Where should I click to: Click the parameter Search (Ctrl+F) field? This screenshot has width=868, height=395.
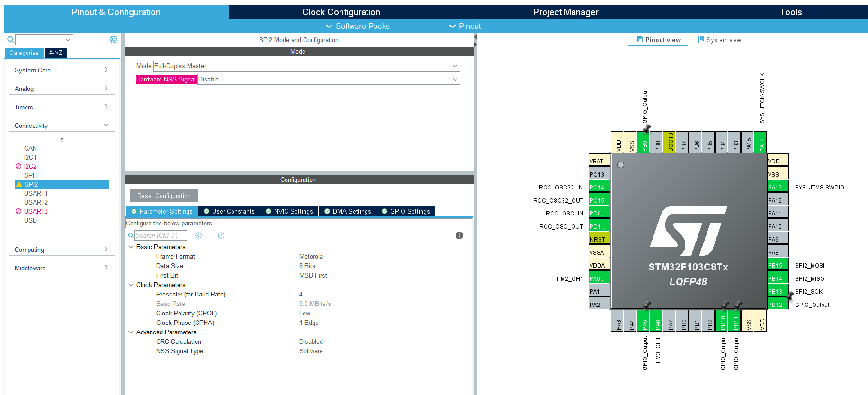click(161, 235)
